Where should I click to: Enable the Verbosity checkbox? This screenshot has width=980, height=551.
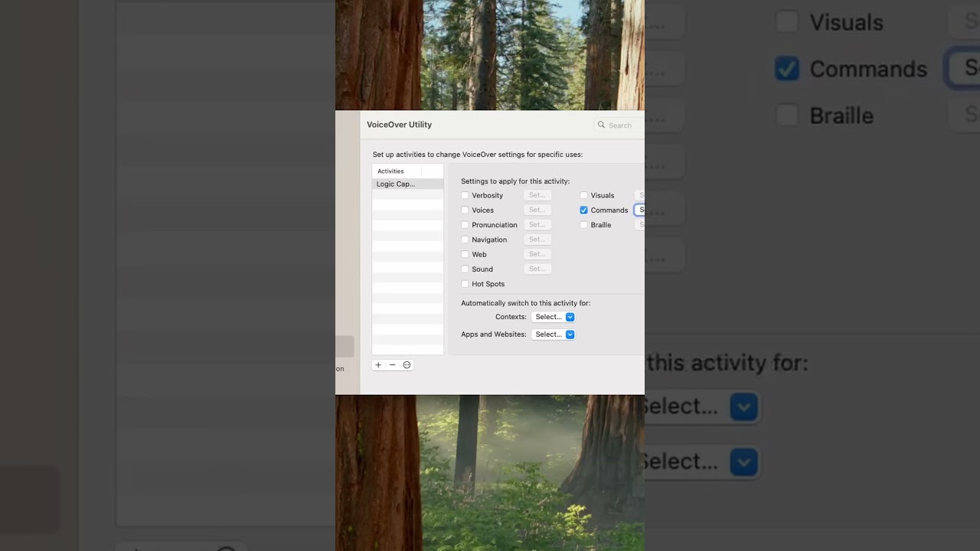click(x=465, y=195)
